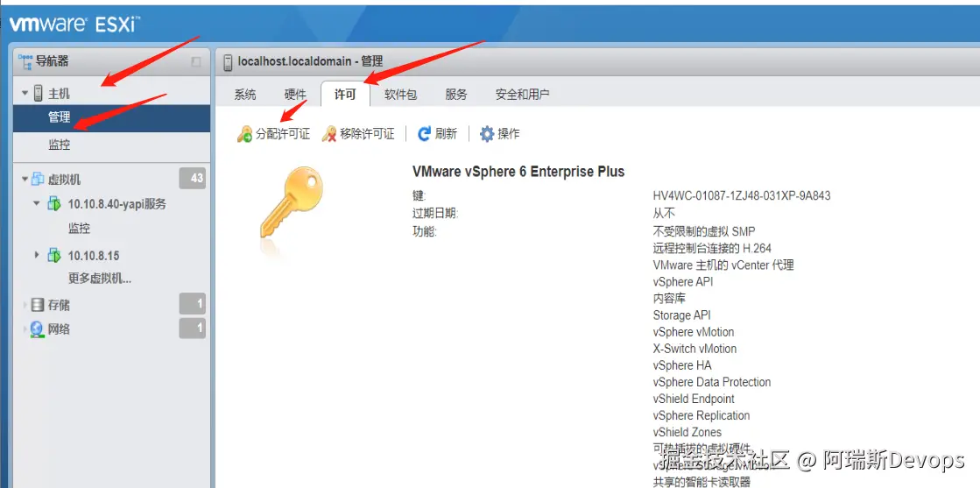This screenshot has width=980, height=488.
Task: Click the 刷新 button label
Action: [447, 134]
